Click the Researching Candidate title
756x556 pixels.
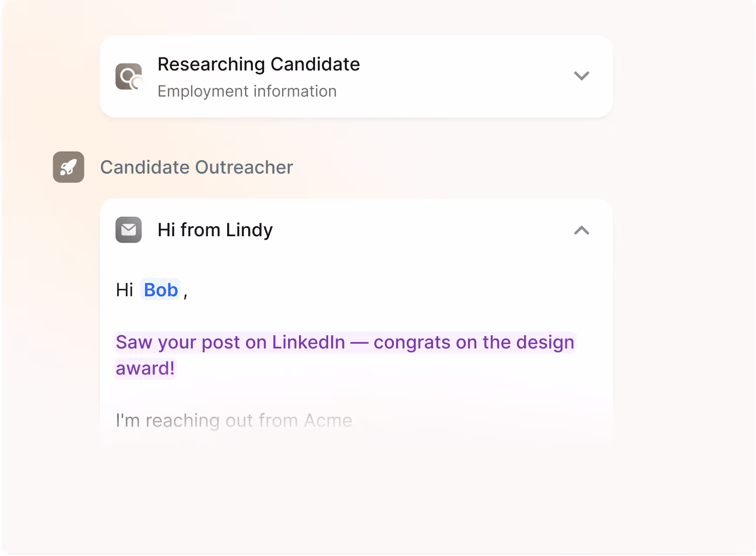click(x=259, y=64)
